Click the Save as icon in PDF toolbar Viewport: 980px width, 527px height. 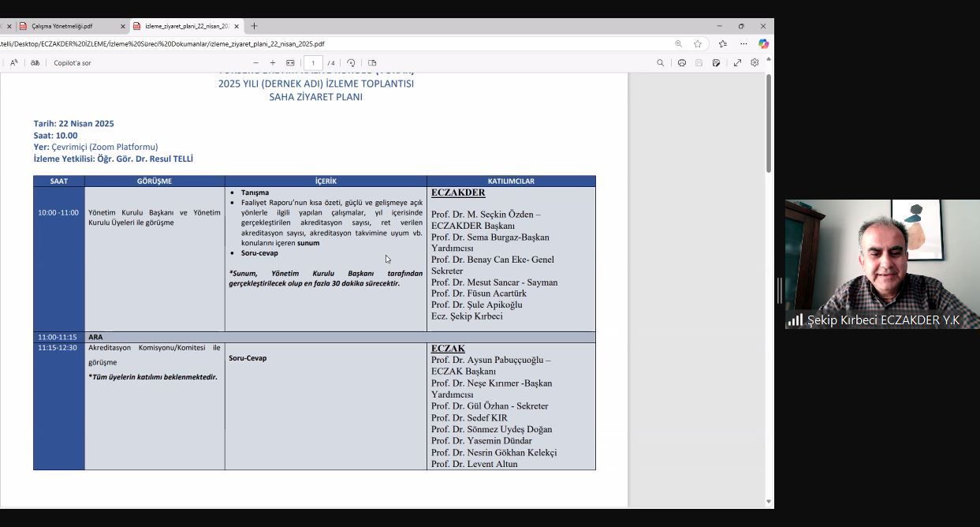click(x=716, y=63)
